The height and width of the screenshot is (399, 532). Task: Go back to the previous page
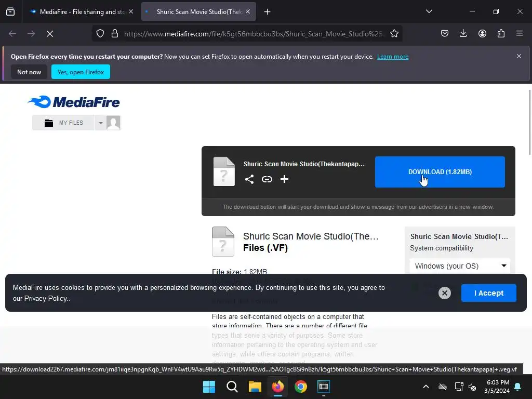(x=12, y=34)
